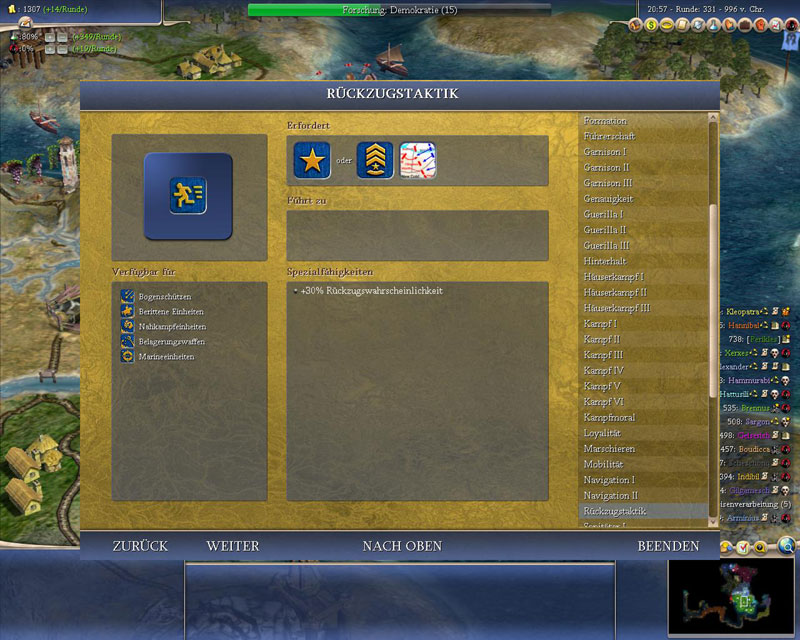This screenshot has width=800, height=640.
Task: Open the Nahkampfeinheiten unit category link
Action: click(172, 327)
